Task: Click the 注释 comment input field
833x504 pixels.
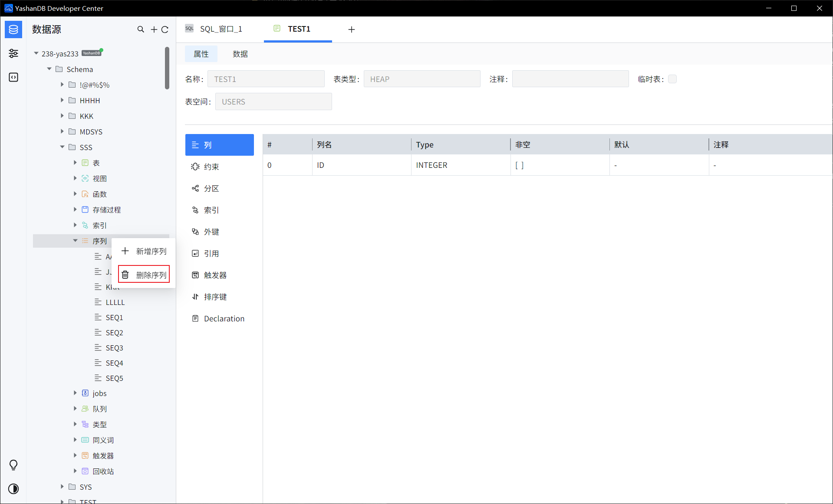Action: pyautogui.click(x=570, y=79)
